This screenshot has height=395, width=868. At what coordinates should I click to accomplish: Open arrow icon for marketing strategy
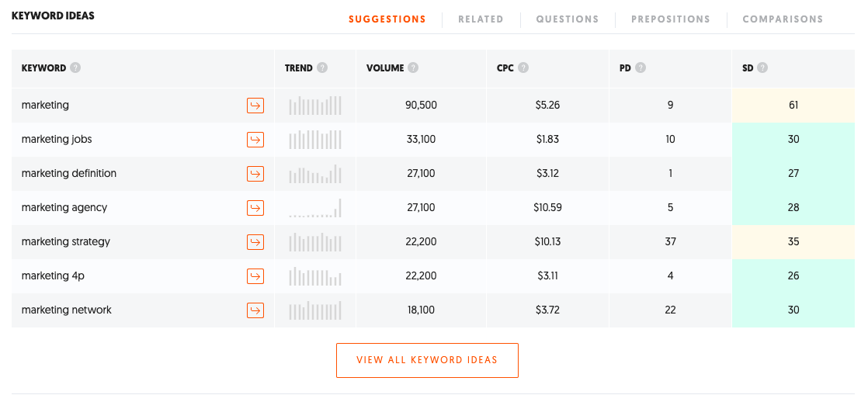click(255, 242)
